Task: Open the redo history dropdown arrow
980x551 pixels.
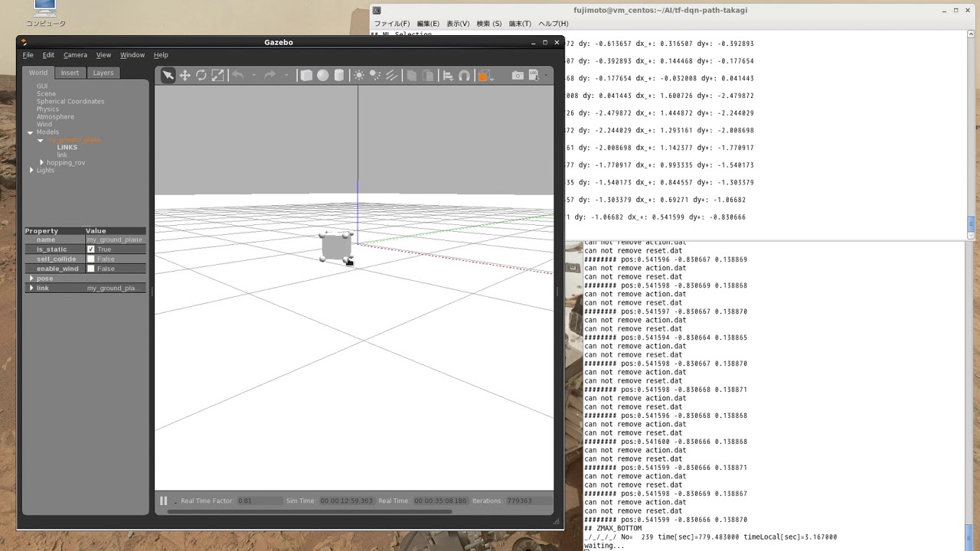Action: [286, 75]
